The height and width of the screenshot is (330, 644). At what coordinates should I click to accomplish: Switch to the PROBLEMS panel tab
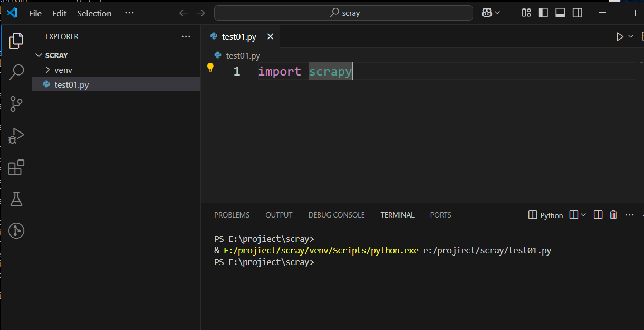(232, 215)
